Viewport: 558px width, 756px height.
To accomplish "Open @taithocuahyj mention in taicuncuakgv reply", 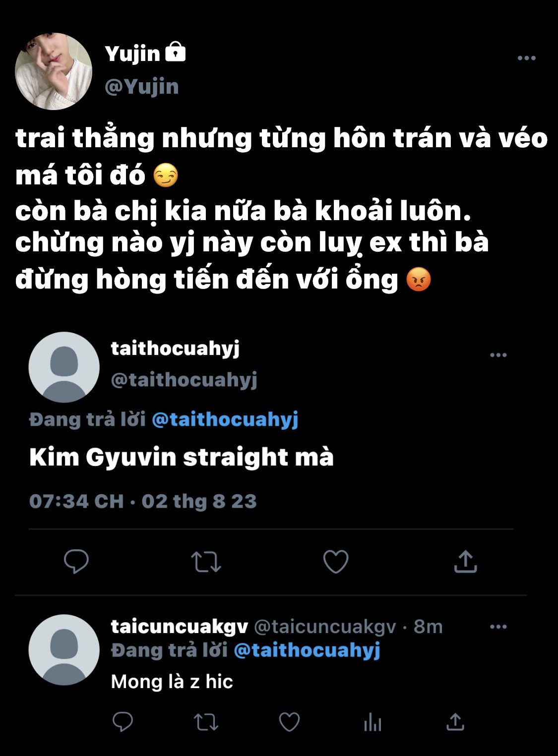I will coord(307,650).
